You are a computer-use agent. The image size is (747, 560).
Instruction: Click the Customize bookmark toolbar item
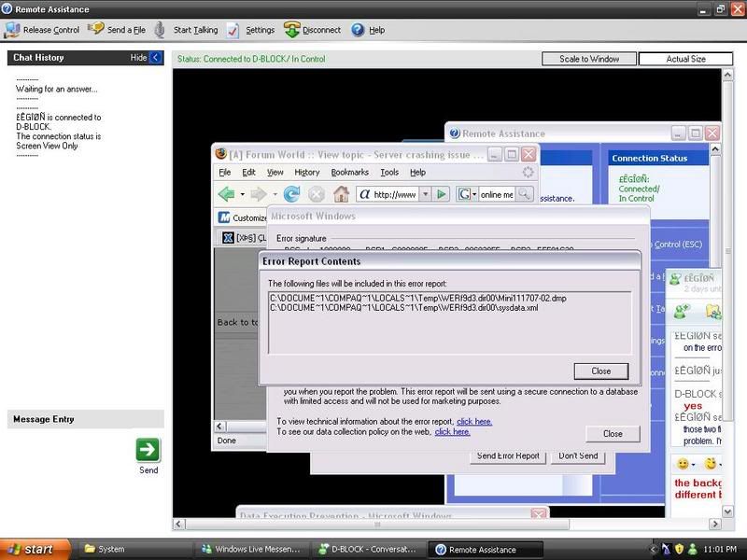tap(243, 217)
